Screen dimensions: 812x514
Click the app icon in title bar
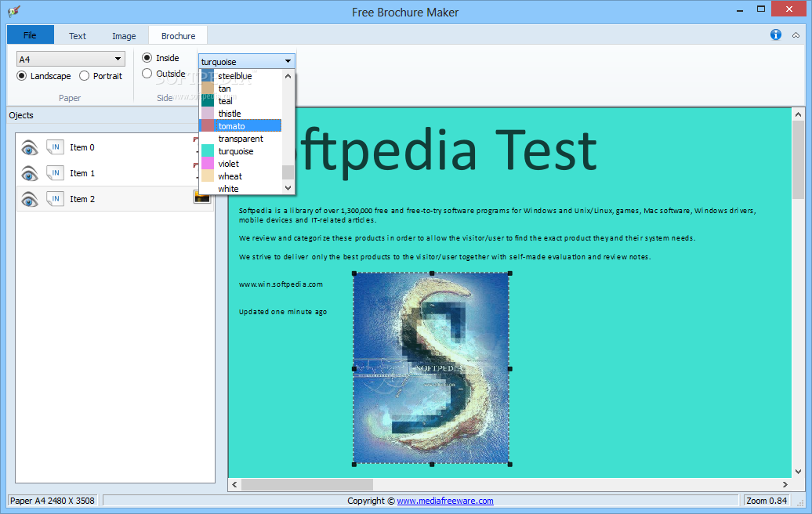pos(14,11)
